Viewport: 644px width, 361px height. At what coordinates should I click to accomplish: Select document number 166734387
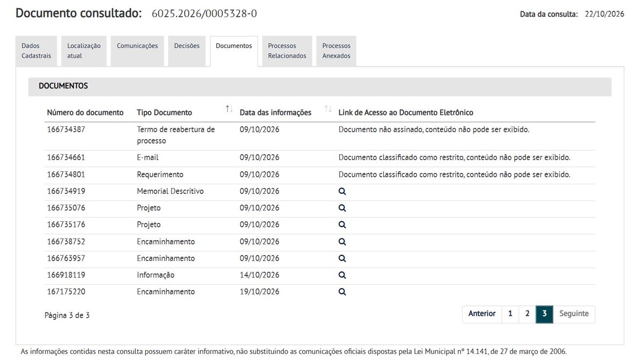tap(66, 129)
